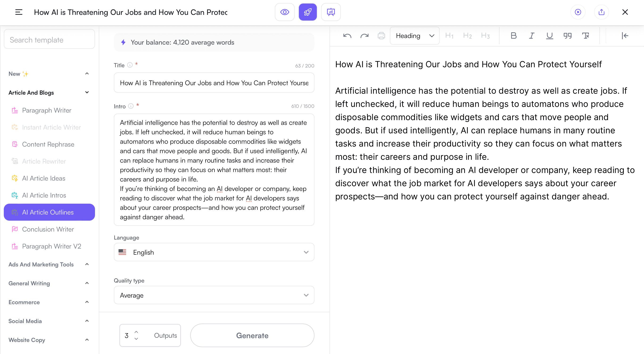
Task: Open the Conclusion Writer template
Action: pyautogui.click(x=48, y=229)
